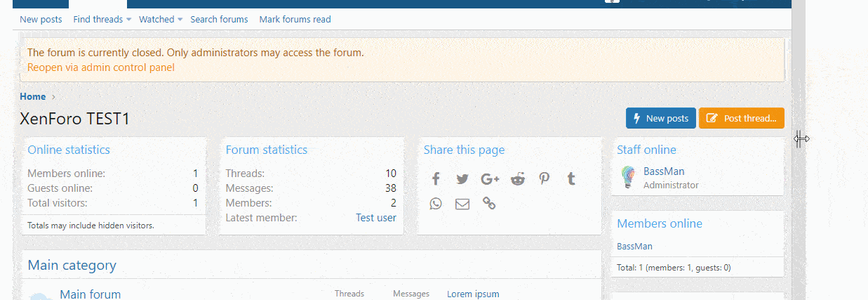Open the Watched dropdown menu

click(161, 20)
